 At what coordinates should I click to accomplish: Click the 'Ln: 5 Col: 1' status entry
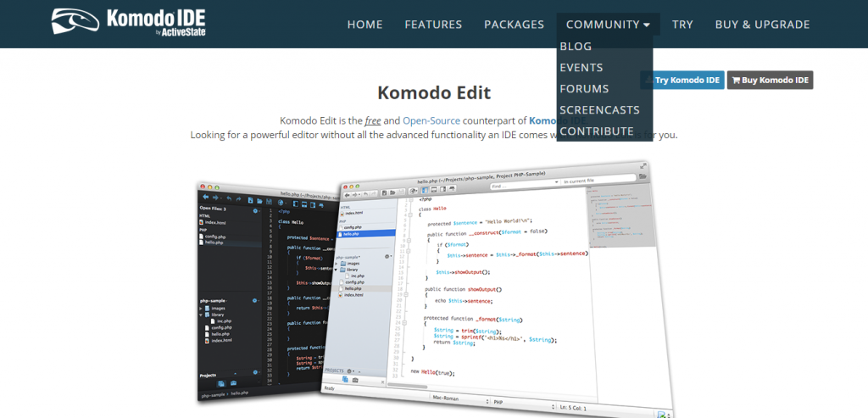click(x=575, y=408)
